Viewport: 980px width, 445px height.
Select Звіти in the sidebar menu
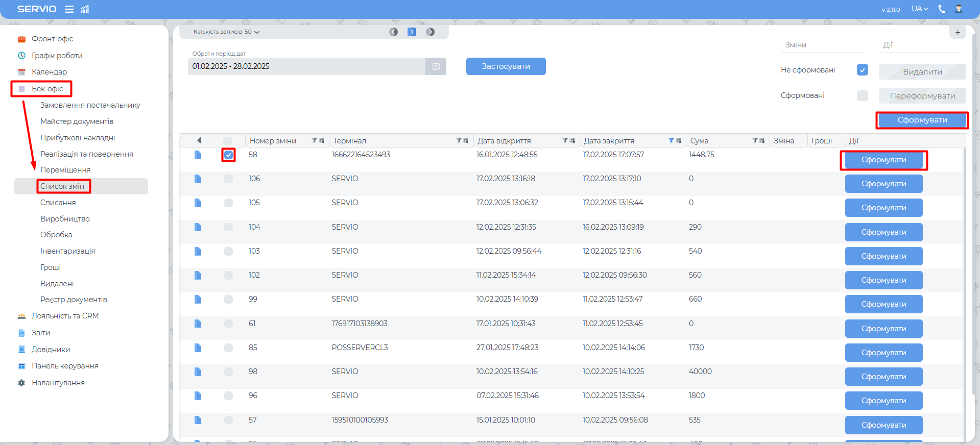tap(41, 333)
